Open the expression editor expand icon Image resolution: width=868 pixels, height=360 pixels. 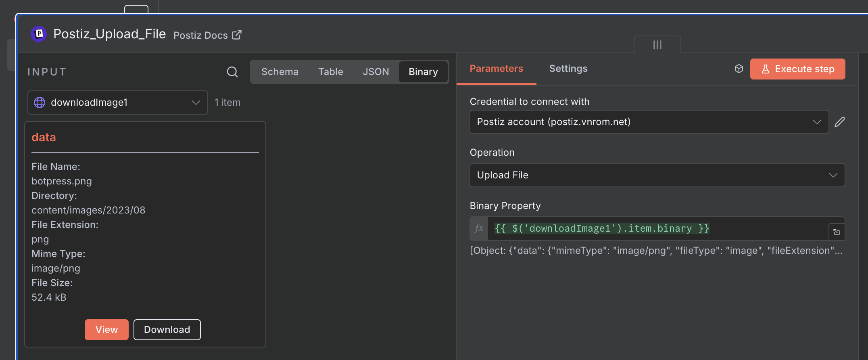836,232
